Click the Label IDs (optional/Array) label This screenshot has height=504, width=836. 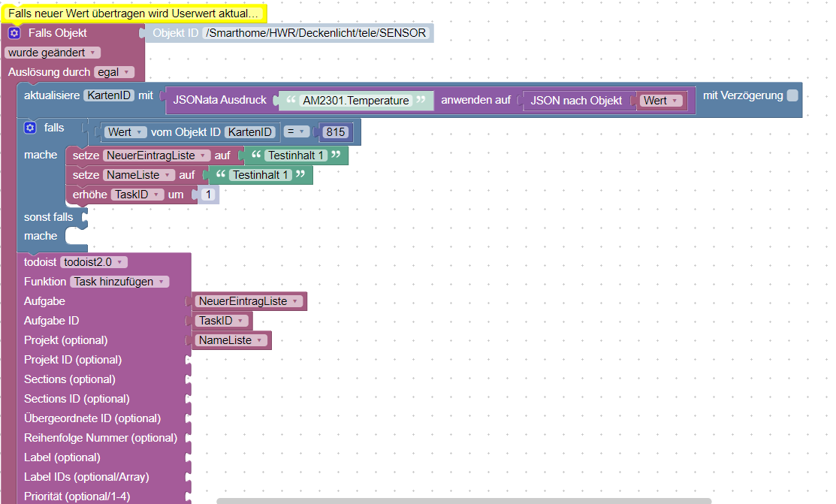coord(86,477)
